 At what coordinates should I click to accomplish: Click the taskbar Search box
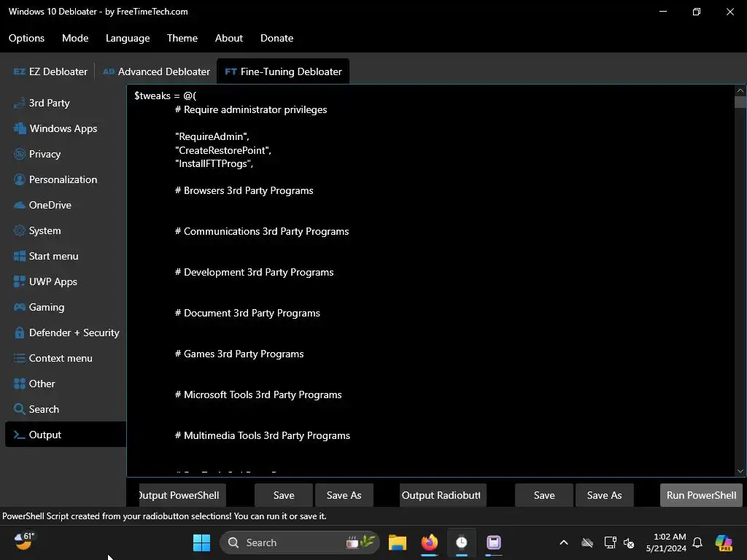pyautogui.click(x=299, y=542)
